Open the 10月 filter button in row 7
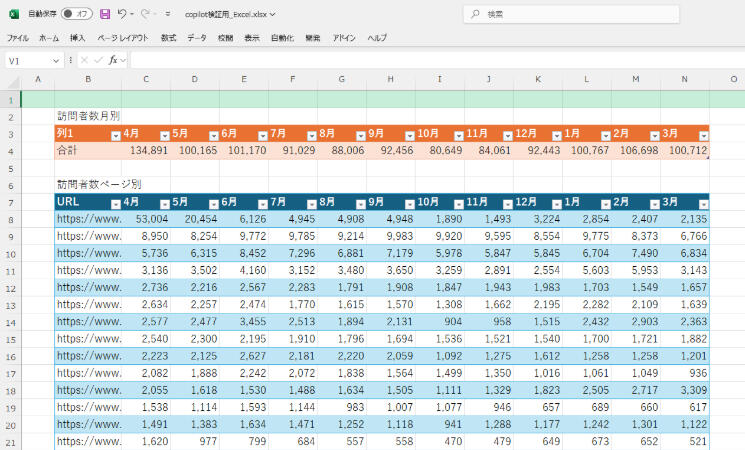 (458, 204)
